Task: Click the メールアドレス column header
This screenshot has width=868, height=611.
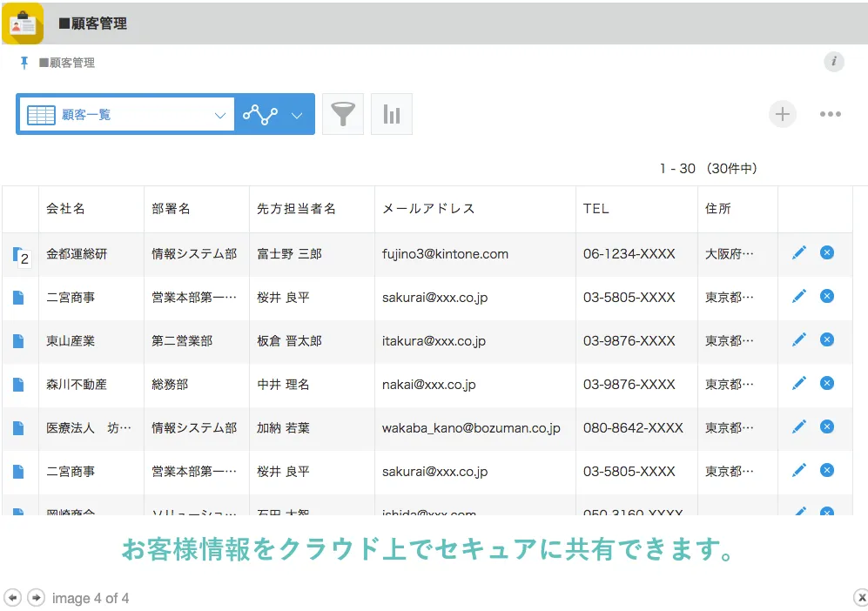Action: coord(428,209)
